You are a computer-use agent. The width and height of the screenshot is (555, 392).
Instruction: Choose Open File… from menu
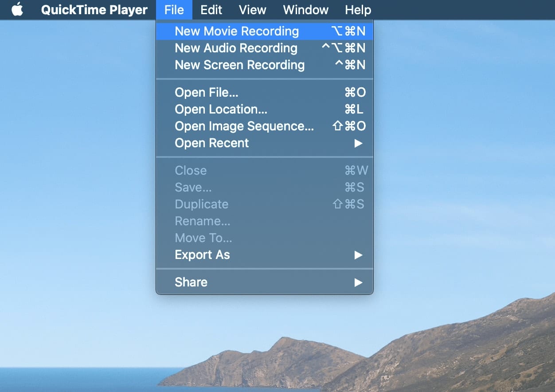(x=207, y=92)
